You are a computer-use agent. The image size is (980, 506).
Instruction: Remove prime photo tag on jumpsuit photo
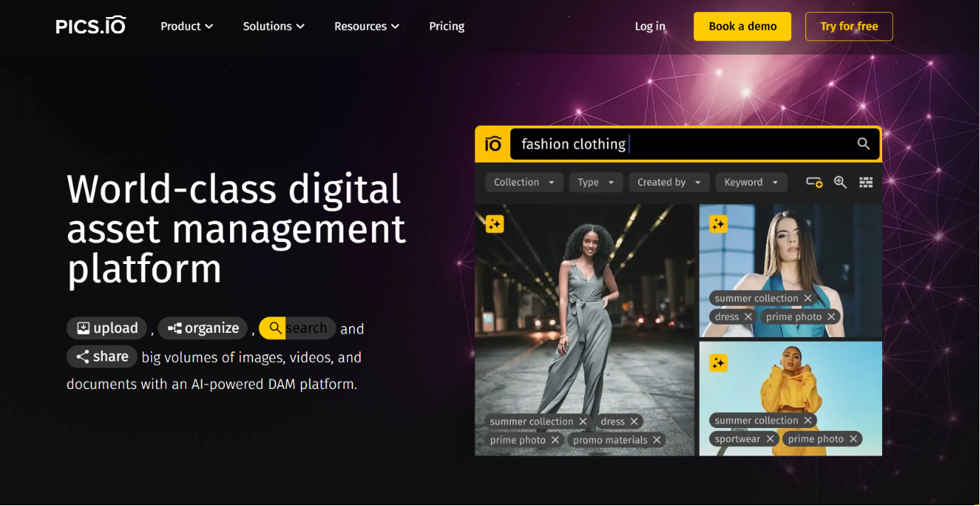pyautogui.click(x=556, y=440)
